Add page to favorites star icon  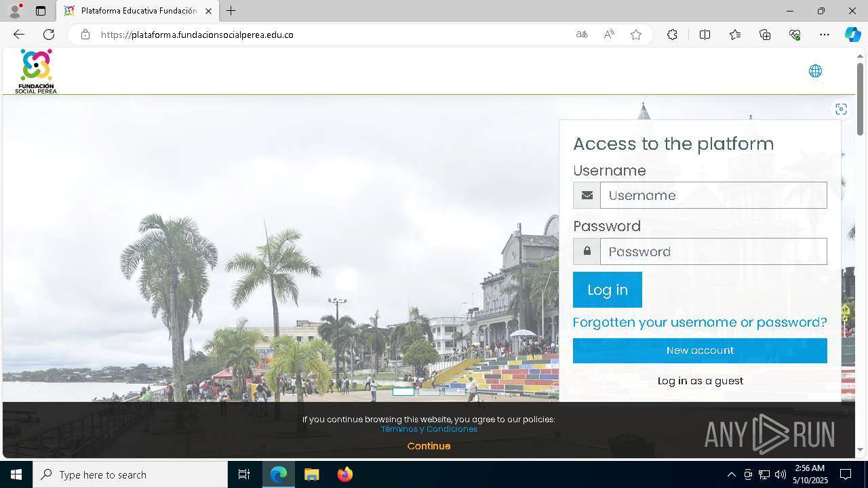pyautogui.click(x=636, y=35)
